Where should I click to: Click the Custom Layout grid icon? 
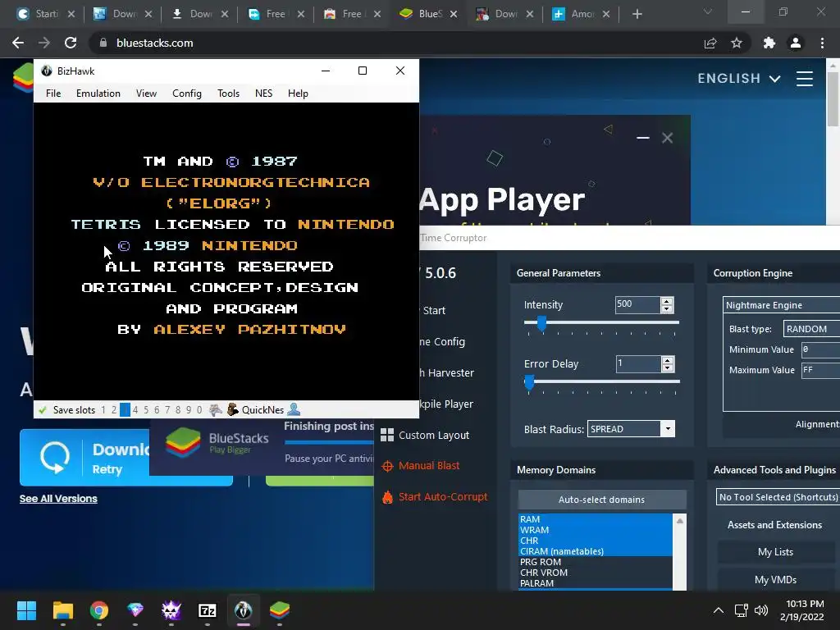(387, 435)
